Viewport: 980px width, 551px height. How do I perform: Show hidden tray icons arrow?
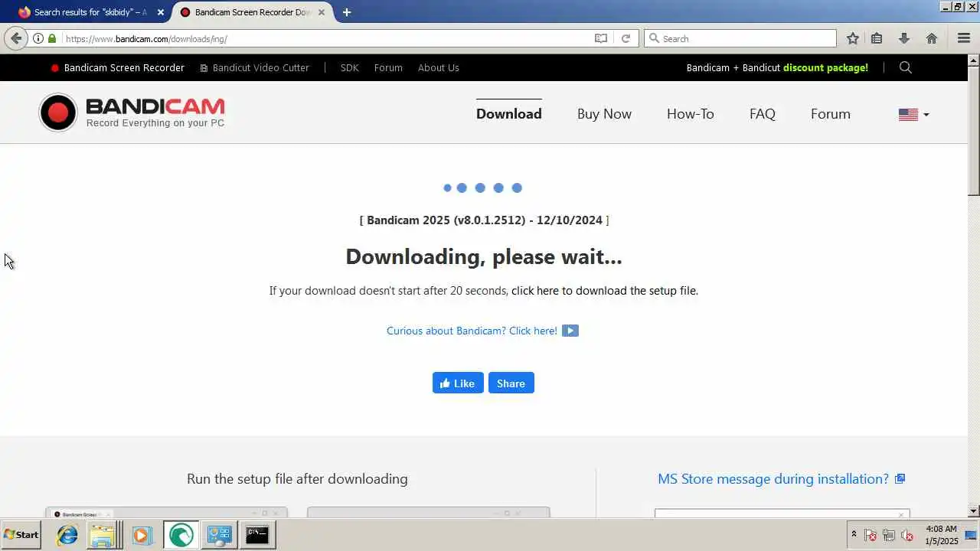pos(854,535)
